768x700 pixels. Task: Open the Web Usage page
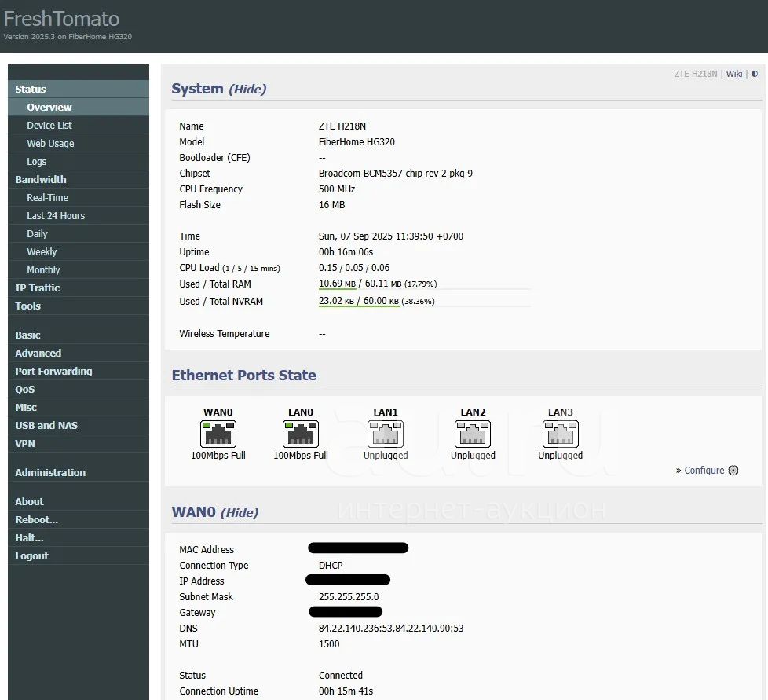click(79, 144)
